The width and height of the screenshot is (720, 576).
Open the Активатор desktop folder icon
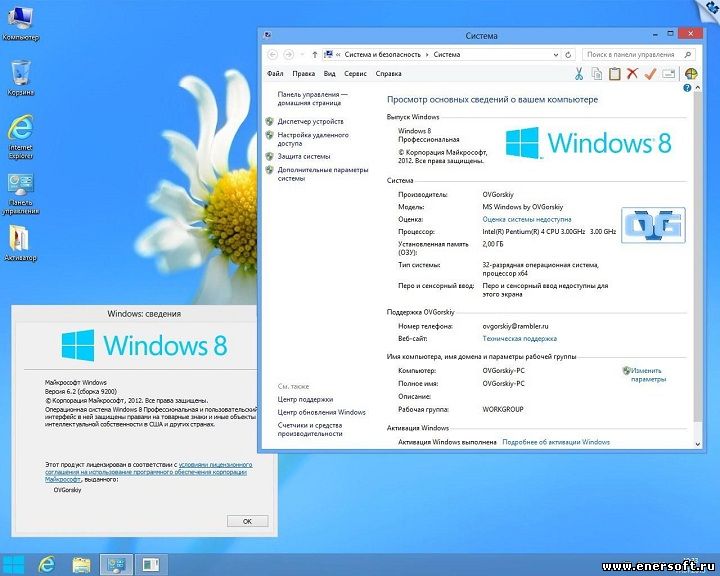[x=20, y=244]
